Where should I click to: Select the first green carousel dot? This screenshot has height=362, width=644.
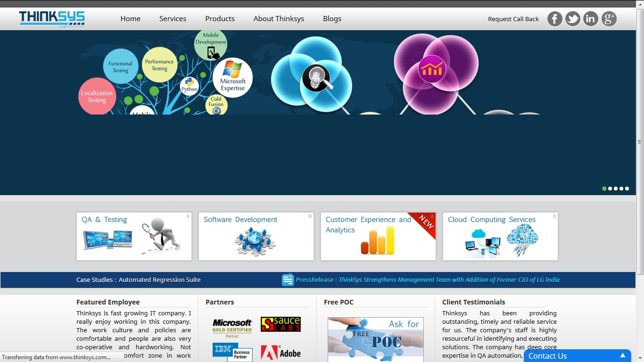[x=604, y=189]
